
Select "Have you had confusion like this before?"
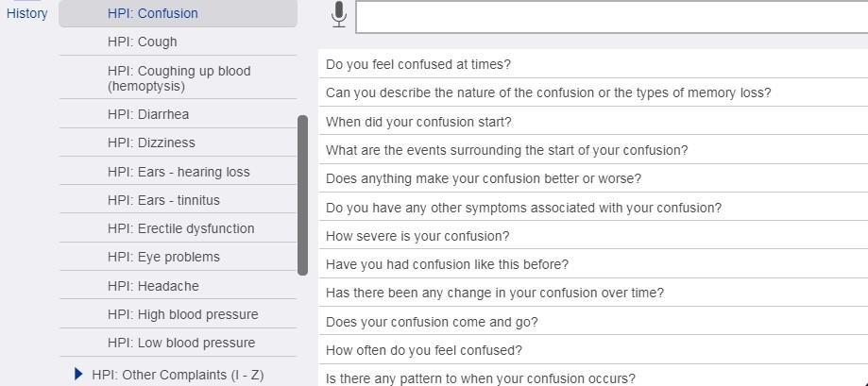coord(447,264)
